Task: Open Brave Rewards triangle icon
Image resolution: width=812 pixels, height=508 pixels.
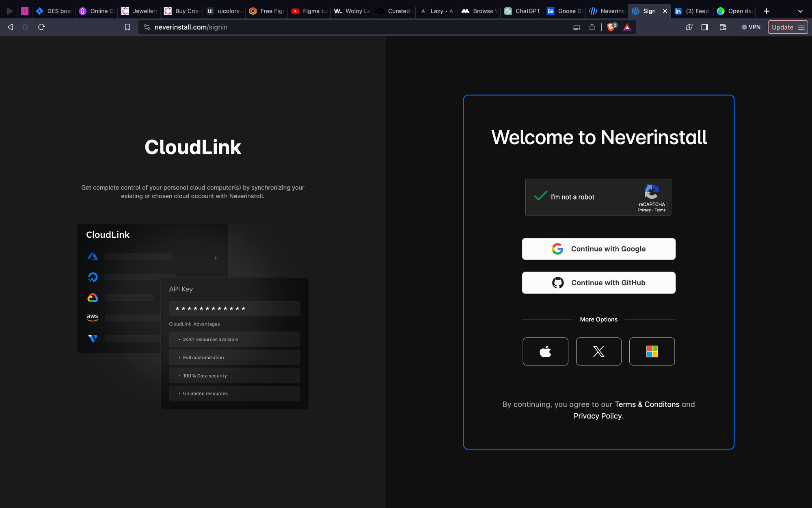Action: point(627,27)
